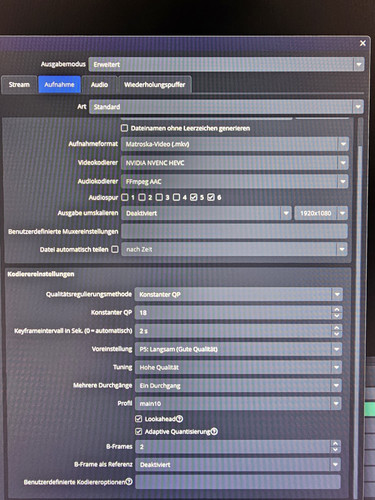Decrease the B-Frames value

click(x=336, y=450)
